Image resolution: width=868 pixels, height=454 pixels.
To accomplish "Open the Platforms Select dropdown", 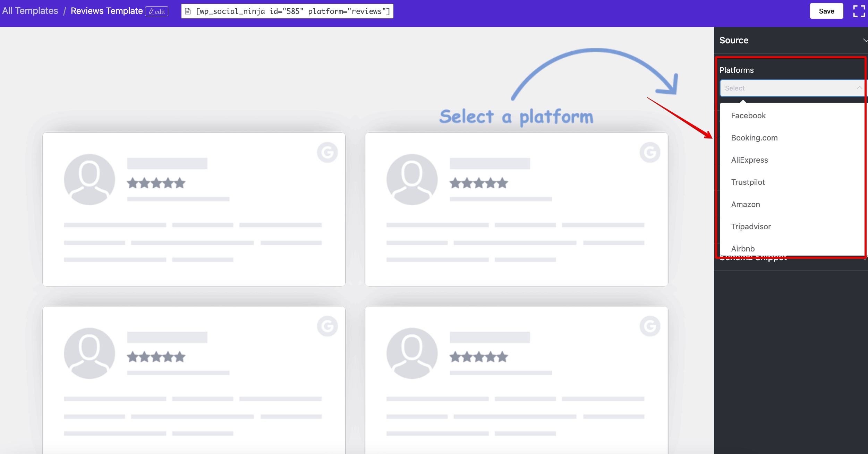I will click(x=791, y=88).
